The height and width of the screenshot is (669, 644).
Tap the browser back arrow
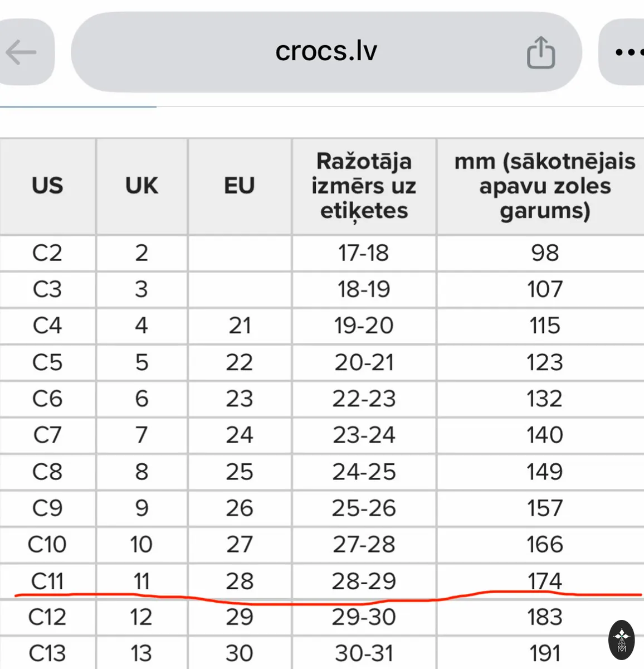click(x=21, y=52)
